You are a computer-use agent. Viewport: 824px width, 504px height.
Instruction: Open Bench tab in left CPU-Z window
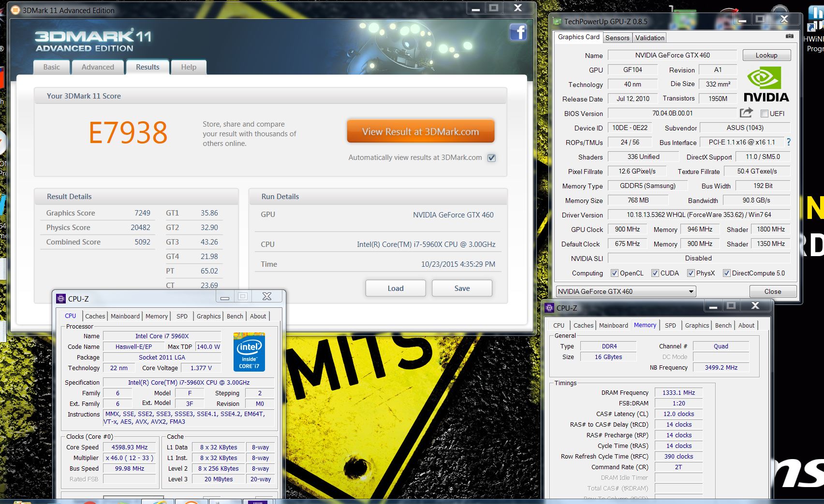click(x=235, y=316)
